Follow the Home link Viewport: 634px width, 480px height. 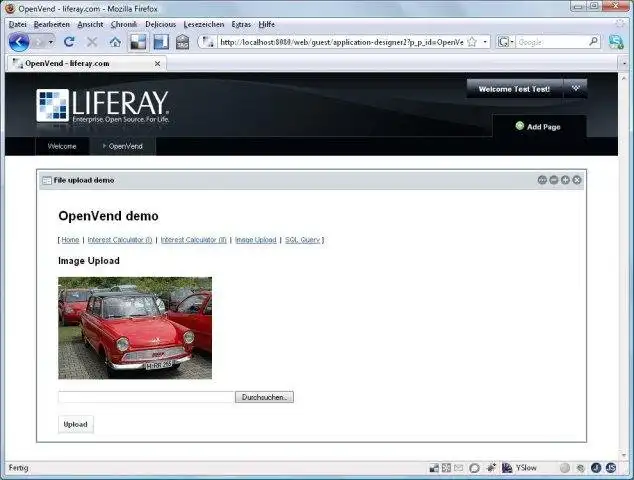click(x=70, y=240)
